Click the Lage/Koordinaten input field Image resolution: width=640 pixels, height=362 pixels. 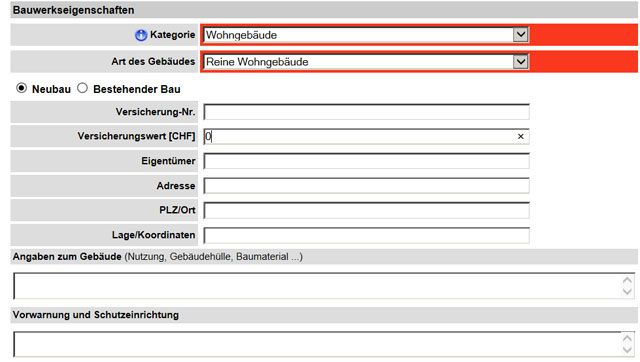(x=367, y=235)
